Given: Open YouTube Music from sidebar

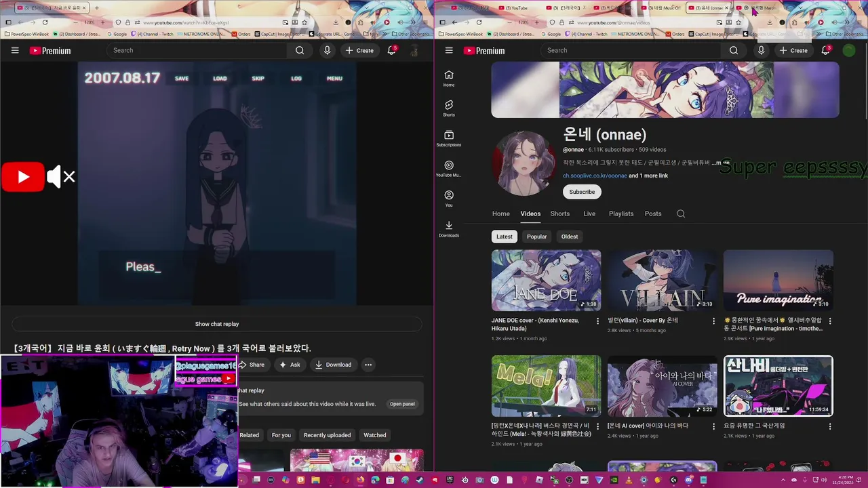Looking at the screenshot, I should pyautogui.click(x=449, y=169).
